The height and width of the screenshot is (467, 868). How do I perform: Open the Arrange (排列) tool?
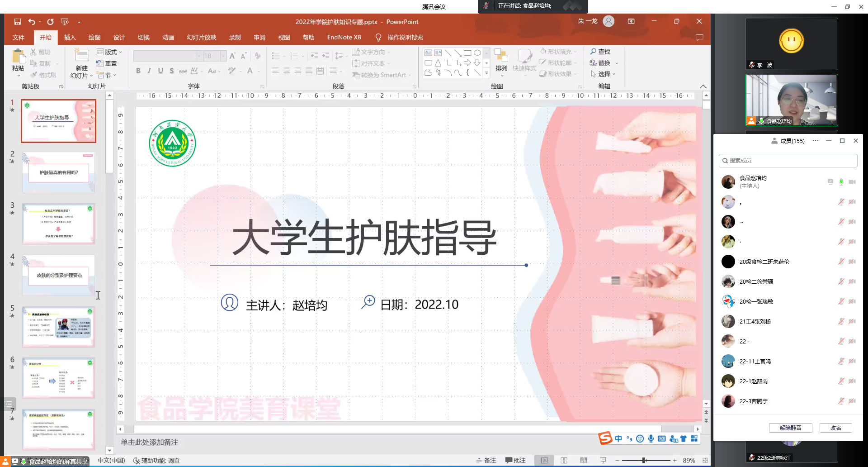tap(501, 60)
